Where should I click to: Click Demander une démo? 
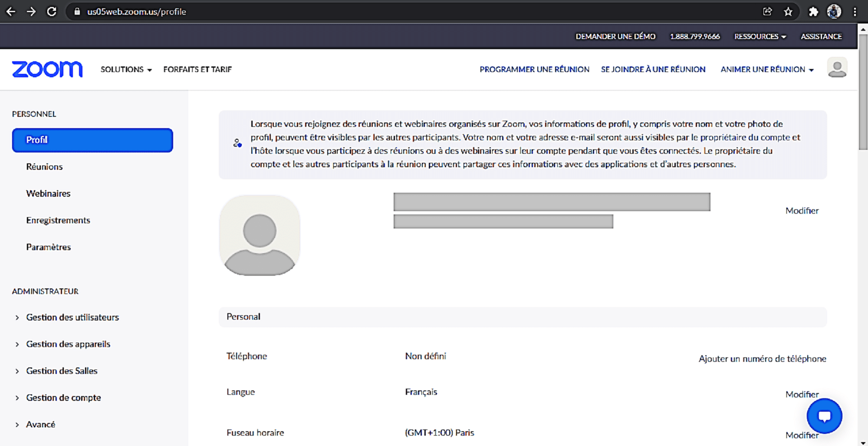click(615, 36)
